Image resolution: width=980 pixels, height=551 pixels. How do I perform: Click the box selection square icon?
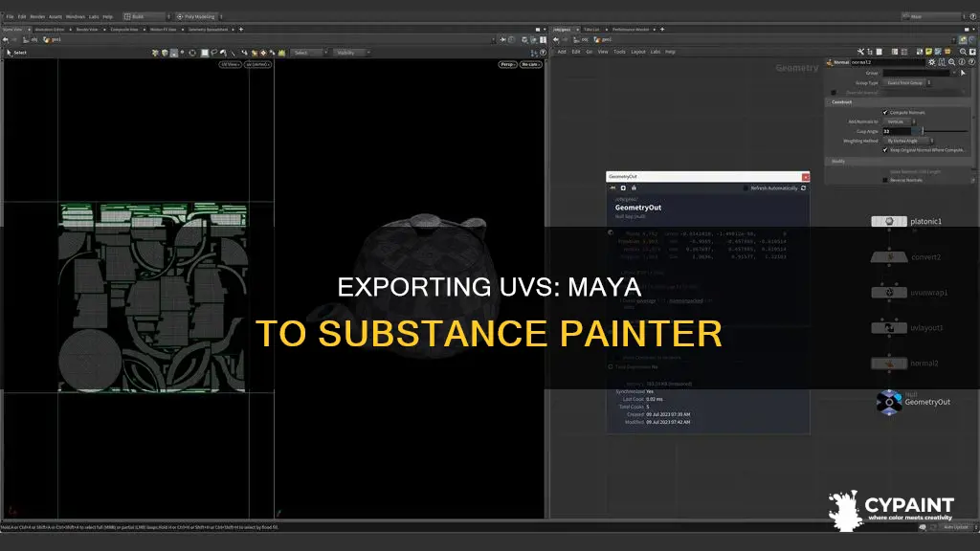[205, 54]
